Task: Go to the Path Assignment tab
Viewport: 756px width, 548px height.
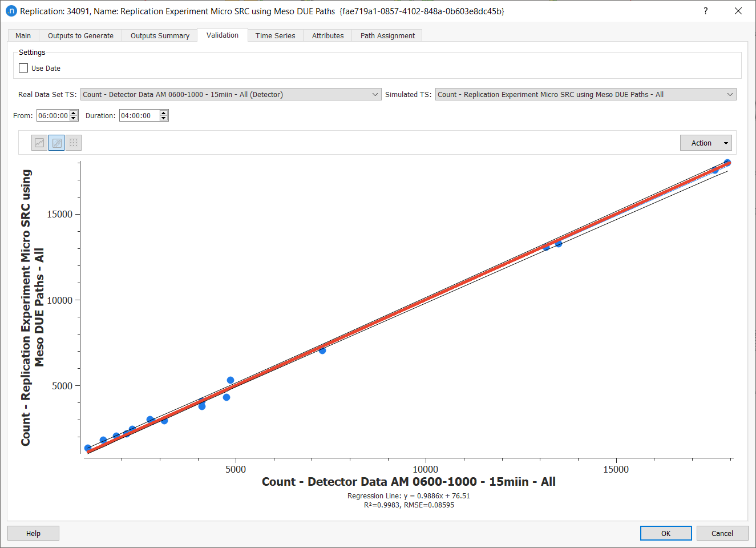Action: click(x=387, y=35)
